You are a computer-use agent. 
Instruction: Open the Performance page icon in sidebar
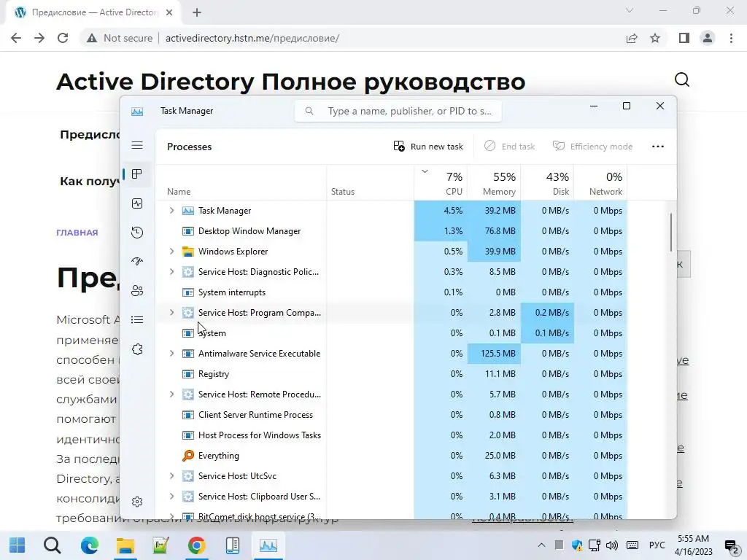pos(137,204)
